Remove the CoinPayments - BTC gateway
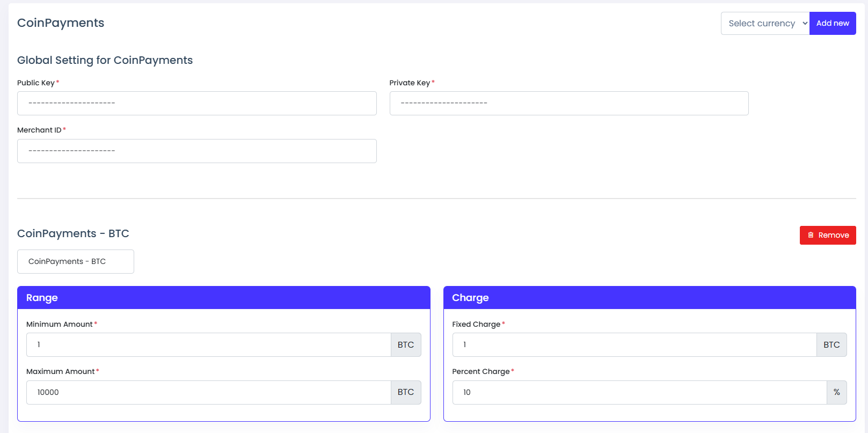868x433 pixels. (x=828, y=235)
